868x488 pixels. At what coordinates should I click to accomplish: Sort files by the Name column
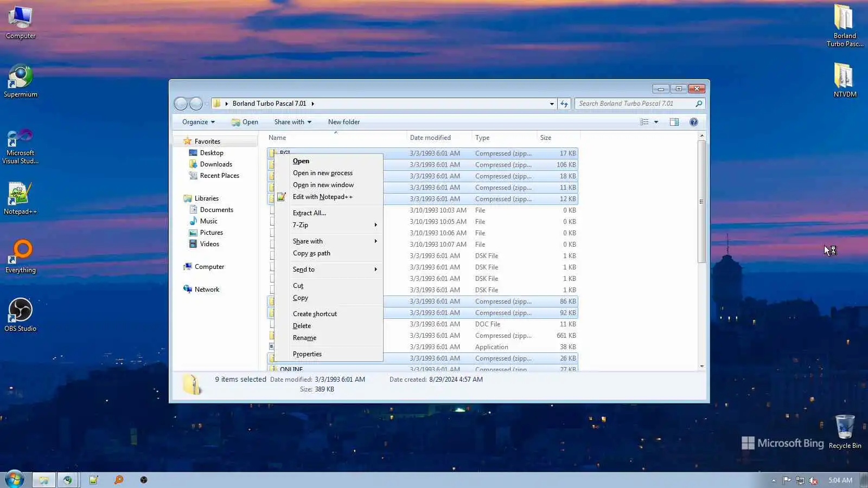[x=336, y=138]
